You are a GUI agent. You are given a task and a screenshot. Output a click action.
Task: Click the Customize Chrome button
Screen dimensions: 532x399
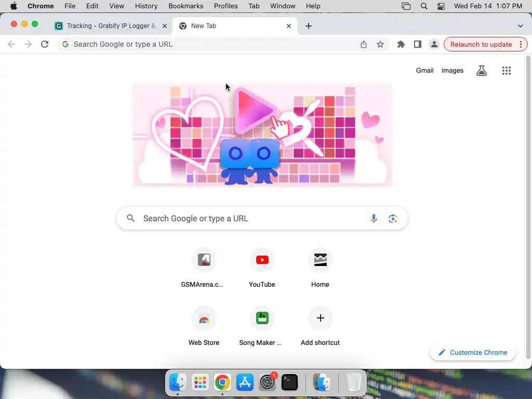point(473,353)
